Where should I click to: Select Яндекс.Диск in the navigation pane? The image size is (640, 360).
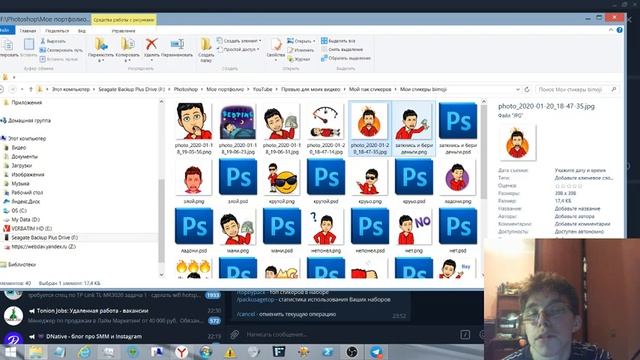(26, 201)
